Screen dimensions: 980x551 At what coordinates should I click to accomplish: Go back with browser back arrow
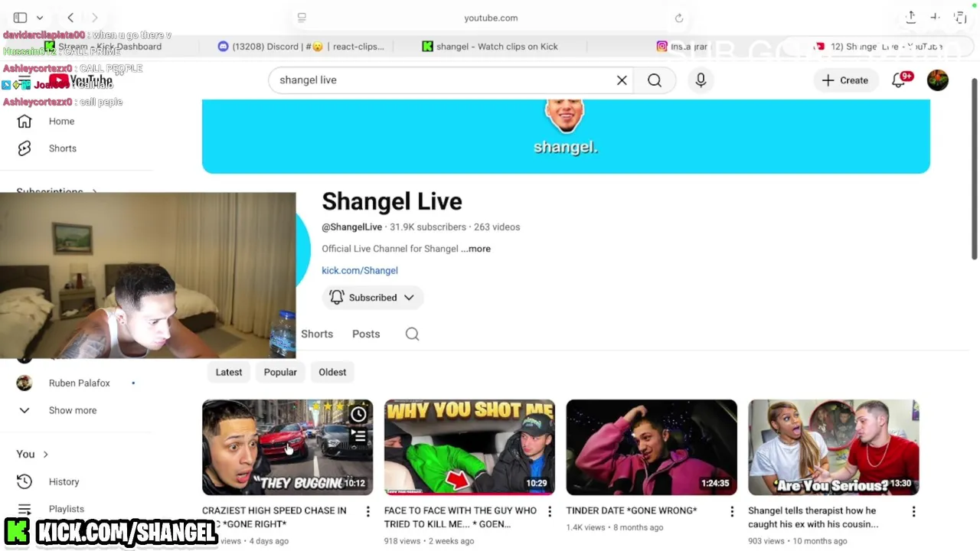[70, 18]
